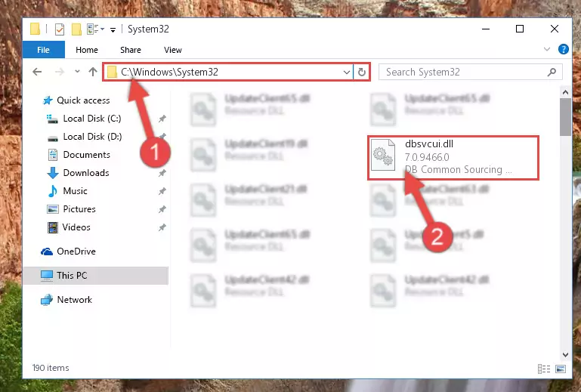
Task: Click pin icon next to Pictures
Action: click(162, 209)
